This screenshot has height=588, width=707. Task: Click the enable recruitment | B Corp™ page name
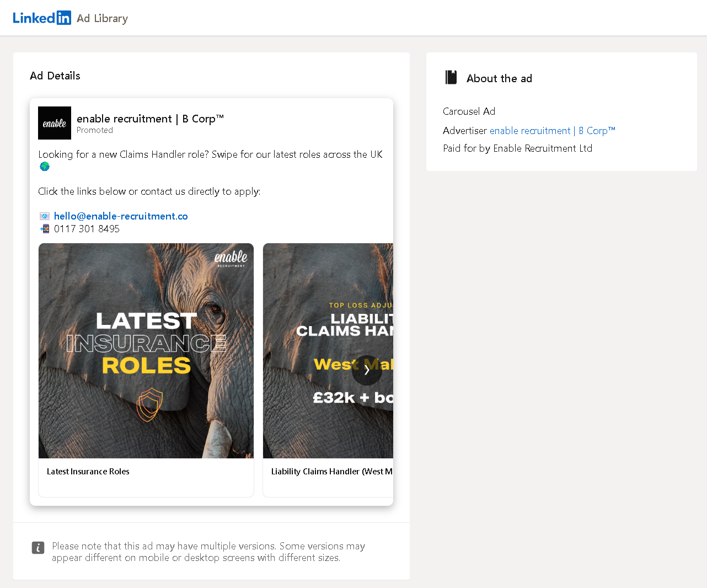coord(150,119)
